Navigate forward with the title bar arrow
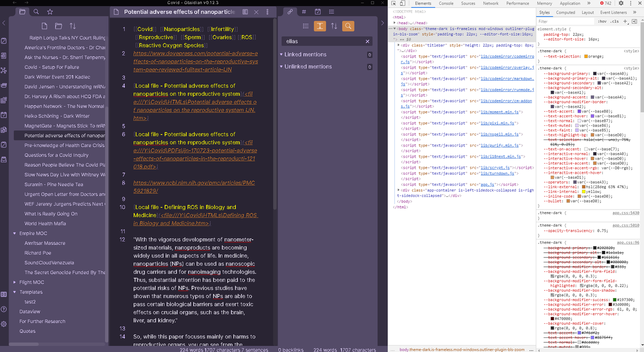This screenshot has width=644, height=352. click(27, 3)
